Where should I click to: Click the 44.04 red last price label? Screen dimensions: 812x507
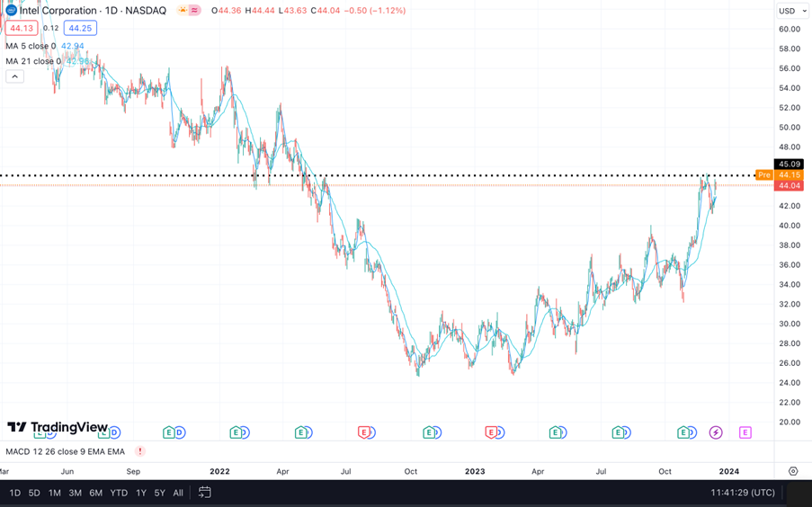789,185
